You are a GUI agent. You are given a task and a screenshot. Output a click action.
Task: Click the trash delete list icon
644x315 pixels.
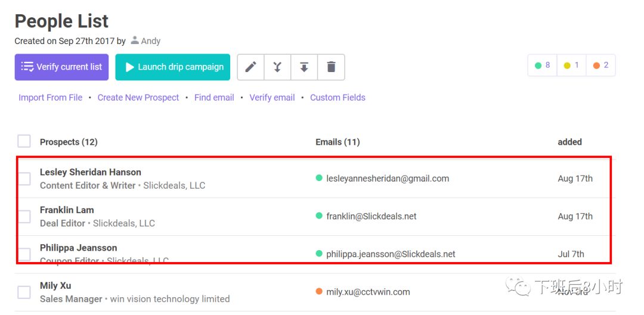pyautogui.click(x=331, y=67)
